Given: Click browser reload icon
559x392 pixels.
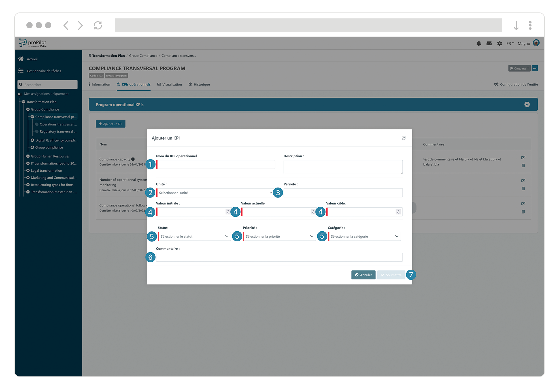Looking at the screenshot, I should (98, 25).
